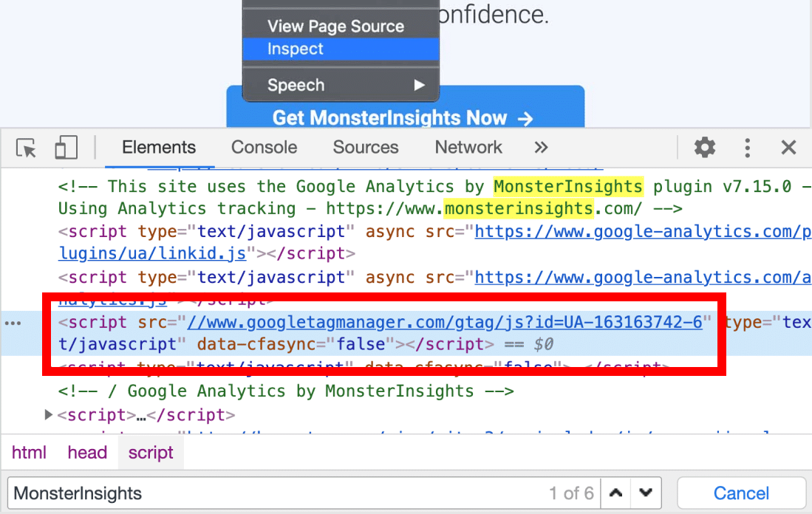Screen dimensions: 812x514
Task: Expand the collapsed script element
Action: pyautogui.click(x=48, y=414)
